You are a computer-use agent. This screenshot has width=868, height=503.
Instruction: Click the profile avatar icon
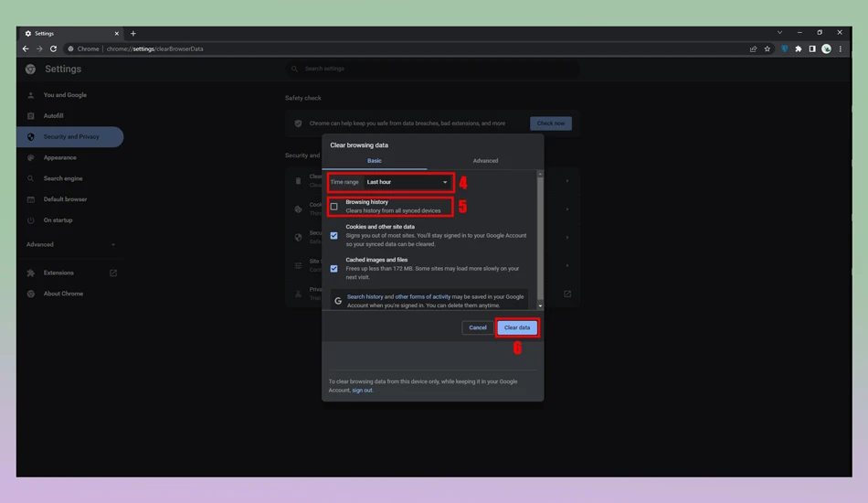[x=827, y=48]
